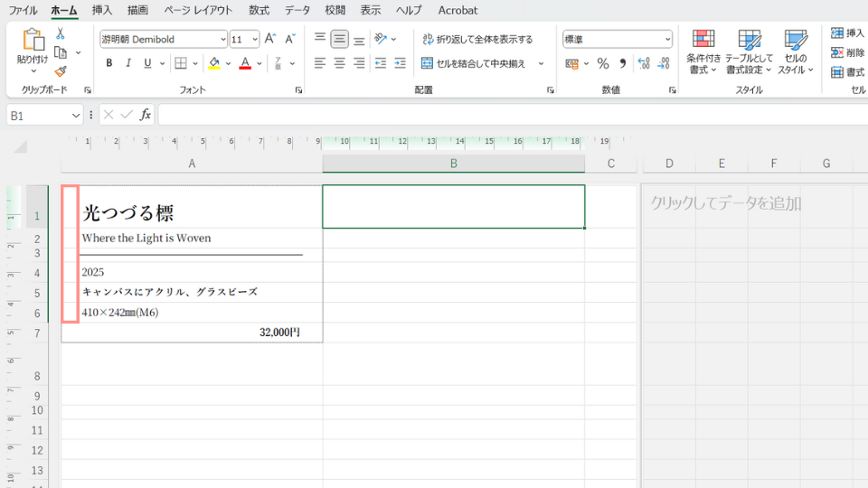Viewport: 868px width, 488px height.
Task: Click the insert function fx icon
Action: point(146,115)
